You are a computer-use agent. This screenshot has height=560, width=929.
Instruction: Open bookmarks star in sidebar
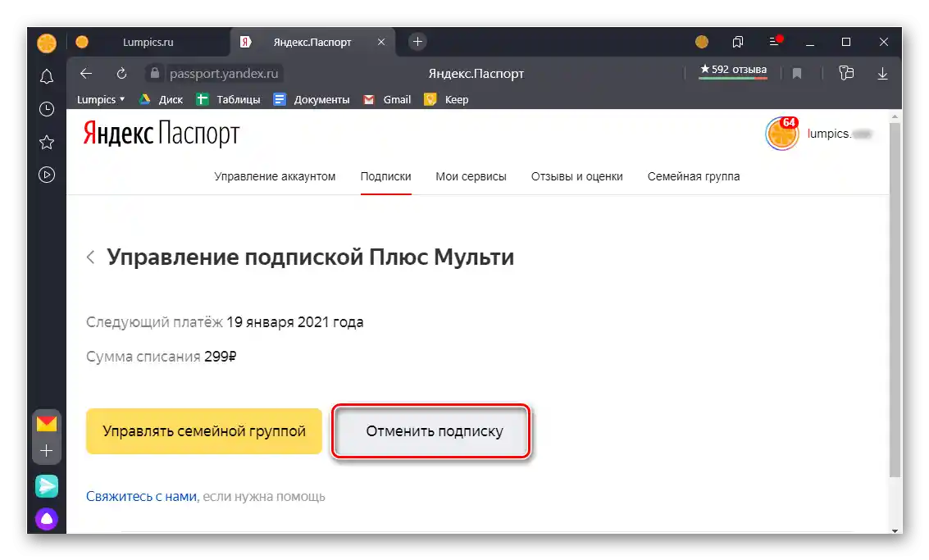click(x=47, y=142)
